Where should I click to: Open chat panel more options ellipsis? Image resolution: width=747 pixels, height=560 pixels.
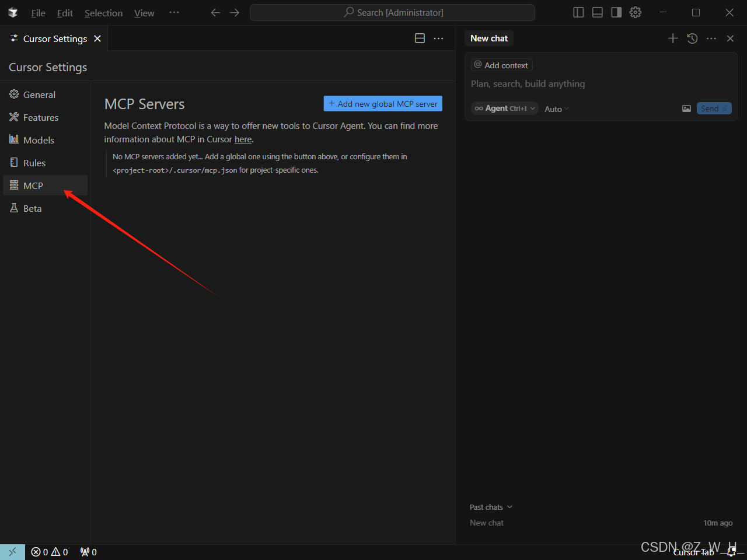pyautogui.click(x=711, y=38)
